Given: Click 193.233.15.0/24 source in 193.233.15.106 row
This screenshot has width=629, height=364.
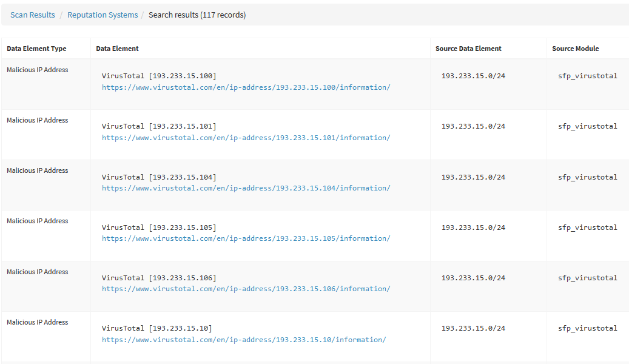Looking at the screenshot, I should (473, 278).
